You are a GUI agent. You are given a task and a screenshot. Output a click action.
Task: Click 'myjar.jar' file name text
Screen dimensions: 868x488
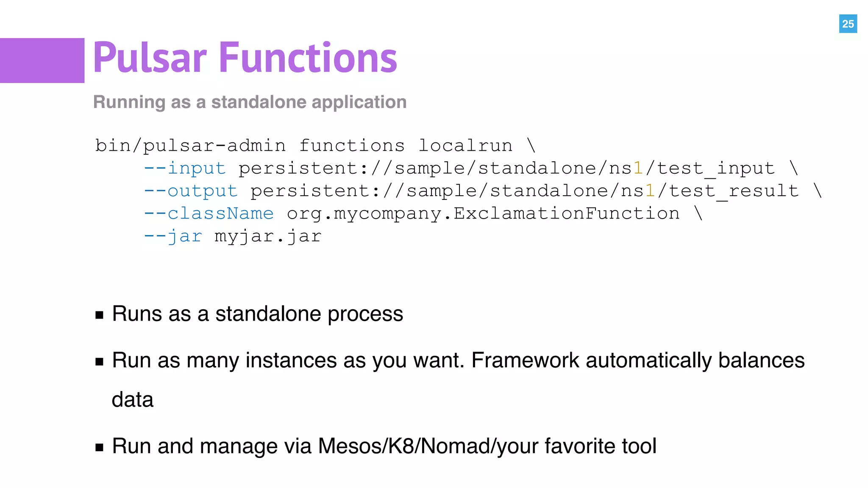268,236
